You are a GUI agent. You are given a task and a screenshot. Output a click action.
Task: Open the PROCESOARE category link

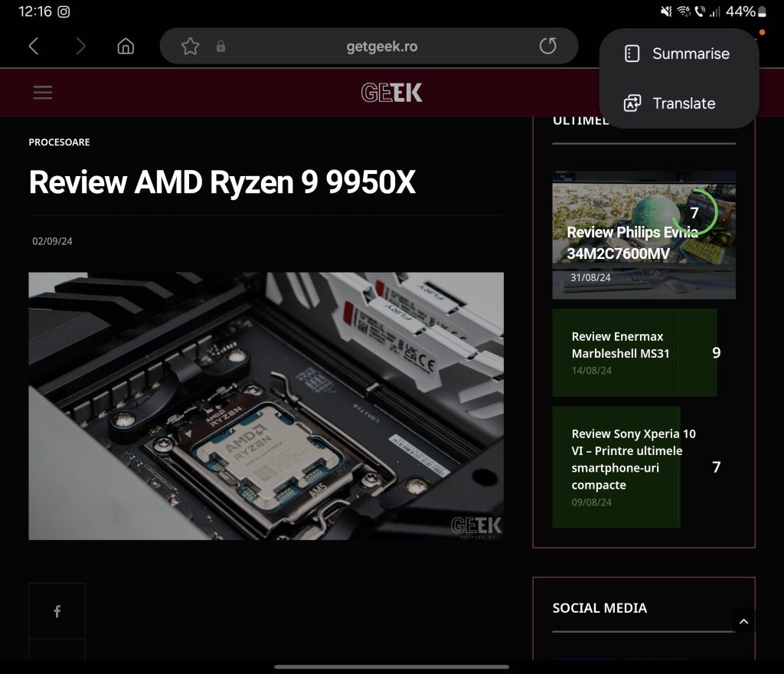click(x=59, y=142)
